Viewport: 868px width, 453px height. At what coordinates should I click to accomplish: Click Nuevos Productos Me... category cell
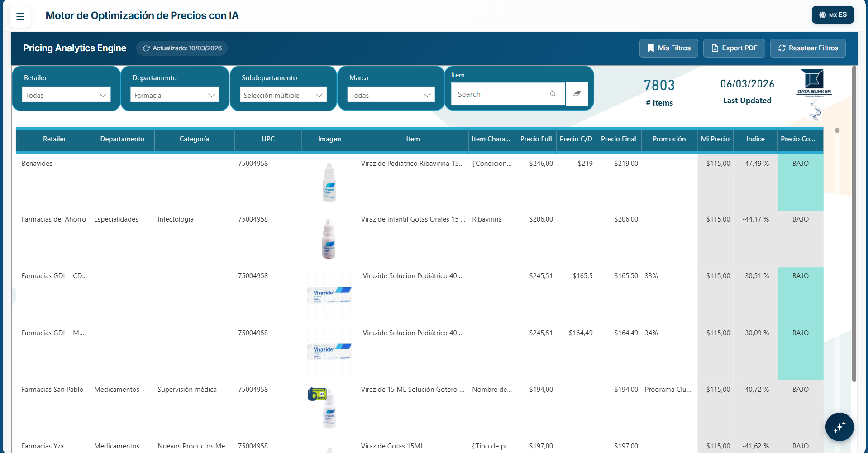[194, 446]
